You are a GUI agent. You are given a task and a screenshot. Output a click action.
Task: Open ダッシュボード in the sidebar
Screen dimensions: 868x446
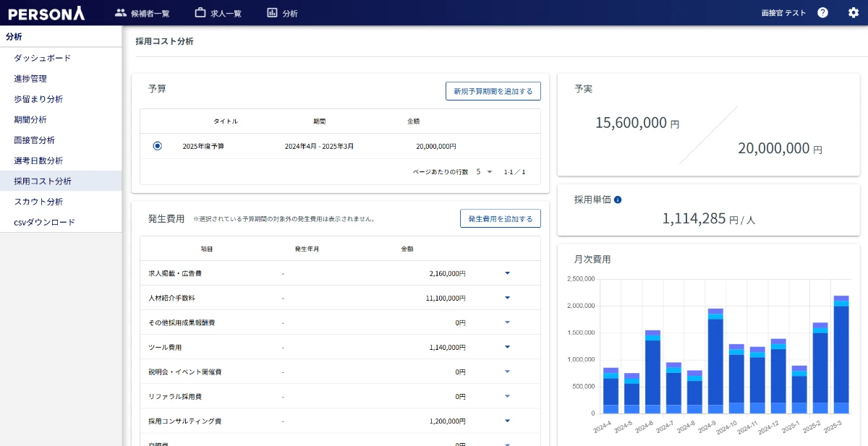[42, 58]
